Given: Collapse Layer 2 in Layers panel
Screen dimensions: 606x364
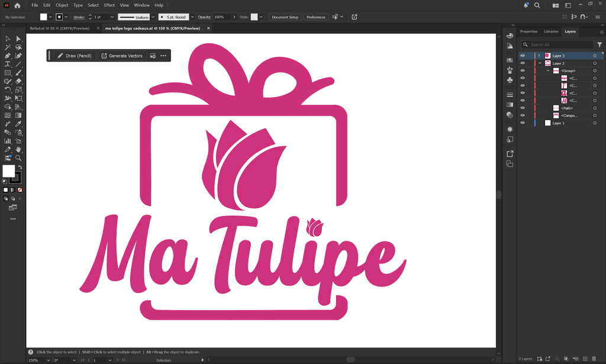Looking at the screenshot, I should tap(540, 63).
